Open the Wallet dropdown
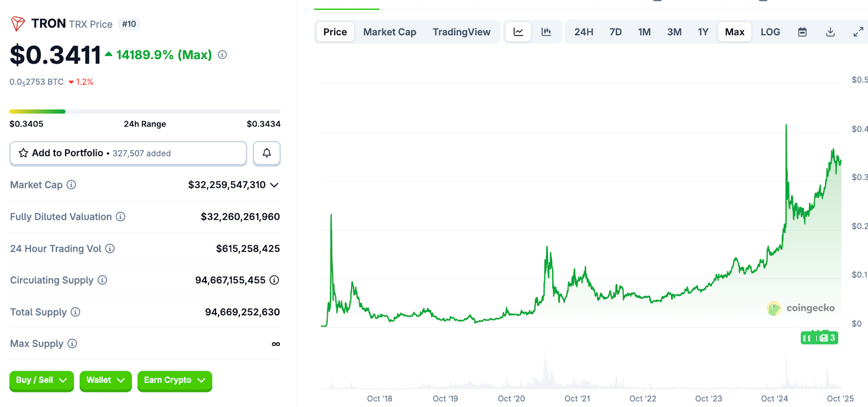868x407 pixels. coord(105,380)
